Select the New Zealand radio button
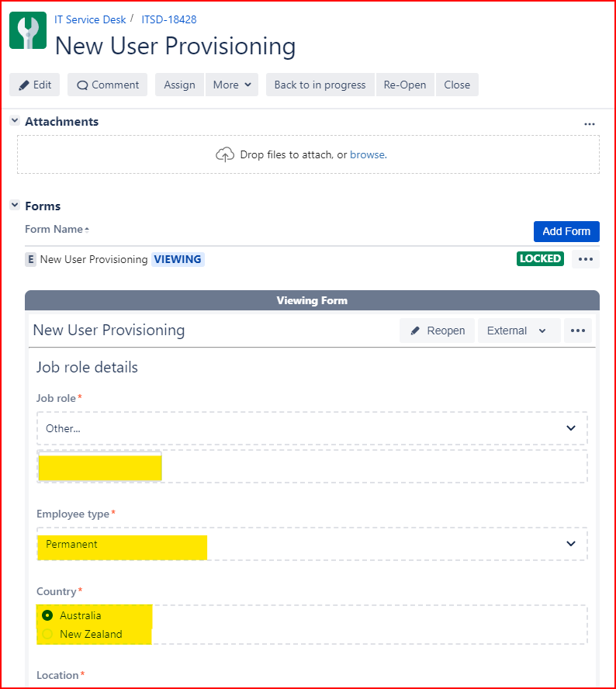Image resolution: width=616 pixels, height=689 pixels. click(47, 634)
